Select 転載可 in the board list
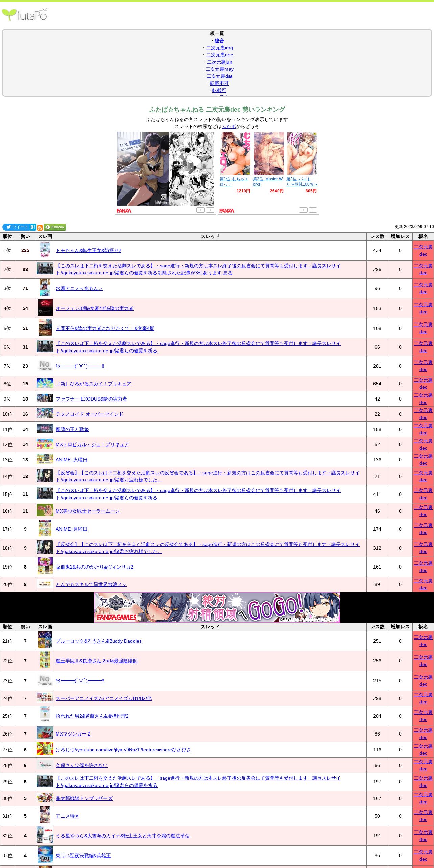434x868 pixels. (x=219, y=90)
